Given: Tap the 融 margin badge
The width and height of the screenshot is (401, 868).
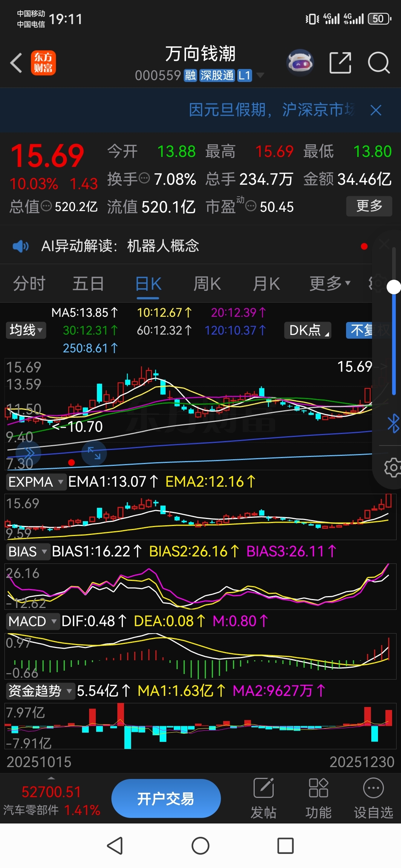Looking at the screenshot, I should tap(190, 76).
